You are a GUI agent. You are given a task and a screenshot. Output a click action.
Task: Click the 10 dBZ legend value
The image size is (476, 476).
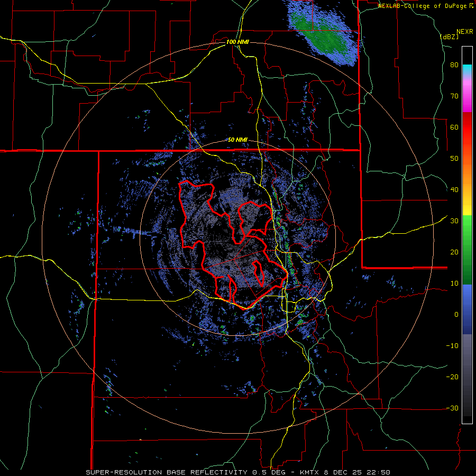coord(454,283)
